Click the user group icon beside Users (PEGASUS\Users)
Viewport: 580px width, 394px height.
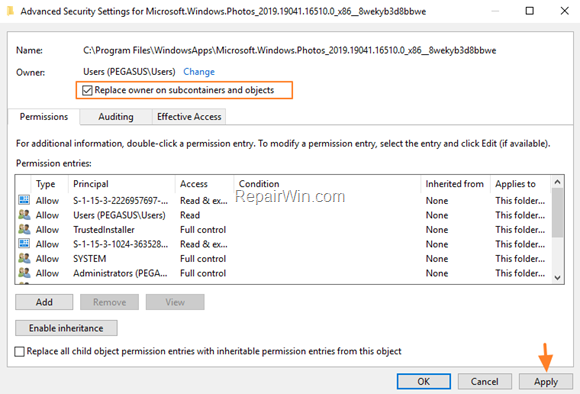pyautogui.click(x=24, y=215)
